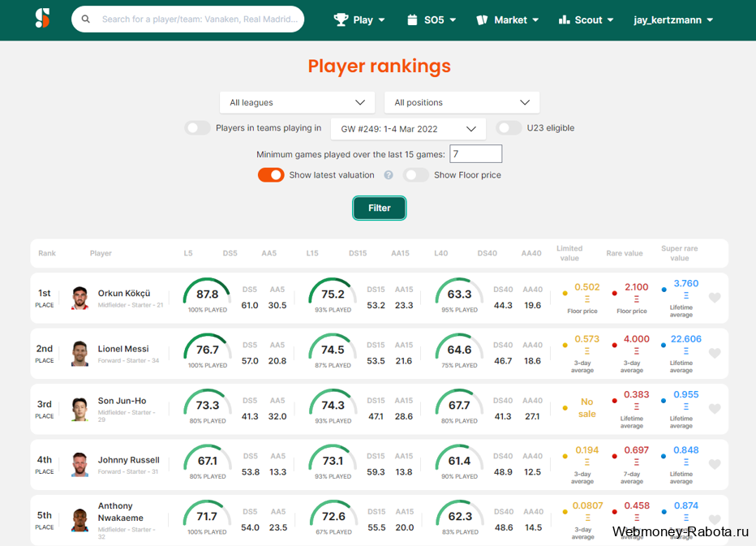Viewport: 756px width, 546px height.
Task: Toggle Players in teams playing in switch
Action: tap(197, 128)
